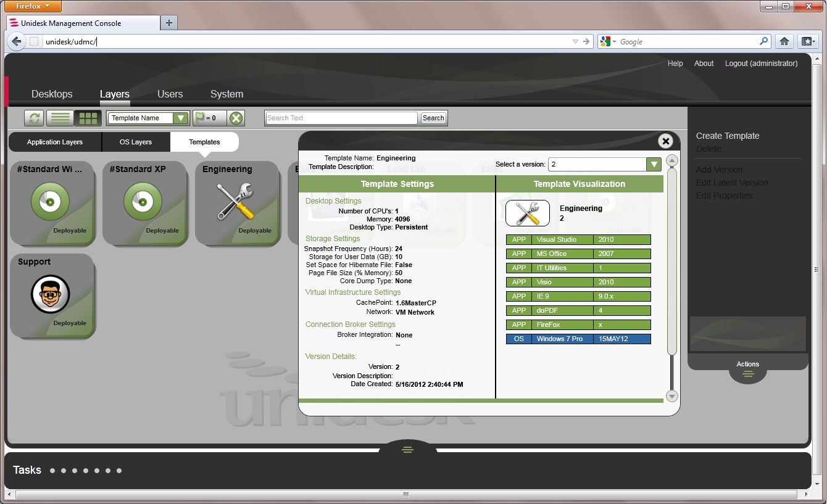Open the browser Home page
This screenshot has width=827, height=504.
(784, 41)
